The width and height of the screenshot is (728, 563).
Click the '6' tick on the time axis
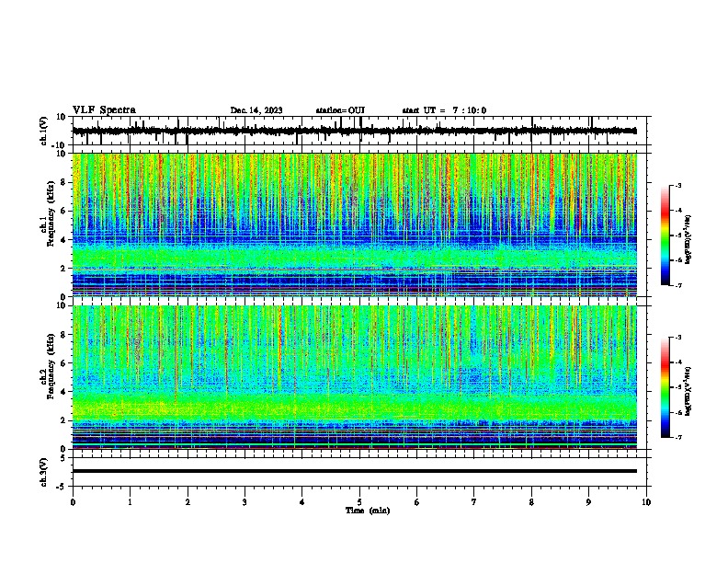coord(416,502)
